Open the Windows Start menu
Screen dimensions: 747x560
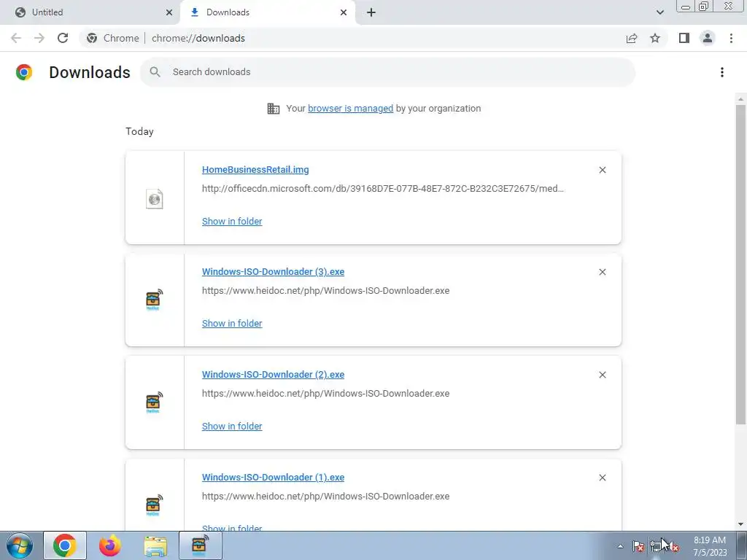coord(20,545)
